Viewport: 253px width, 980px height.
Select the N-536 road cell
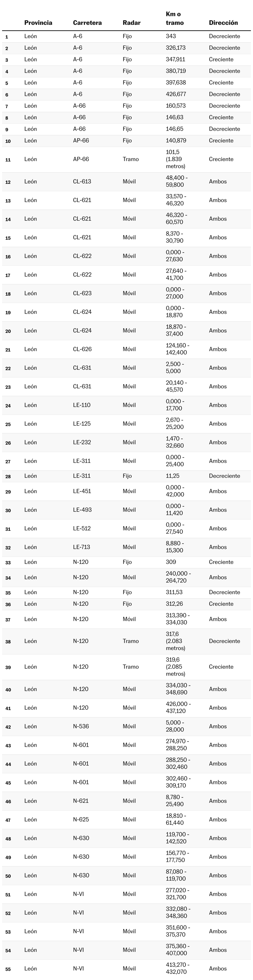[81, 726]
